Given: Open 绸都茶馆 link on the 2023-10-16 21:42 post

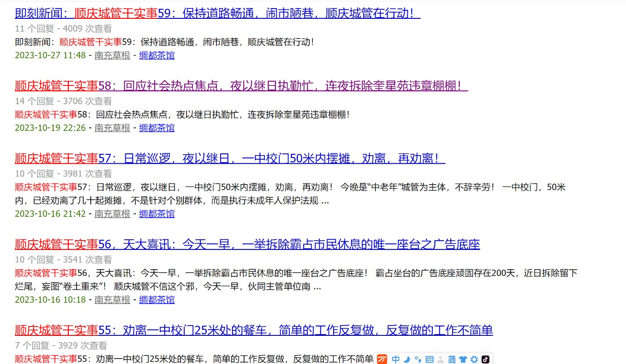Looking at the screenshot, I should click(157, 213).
